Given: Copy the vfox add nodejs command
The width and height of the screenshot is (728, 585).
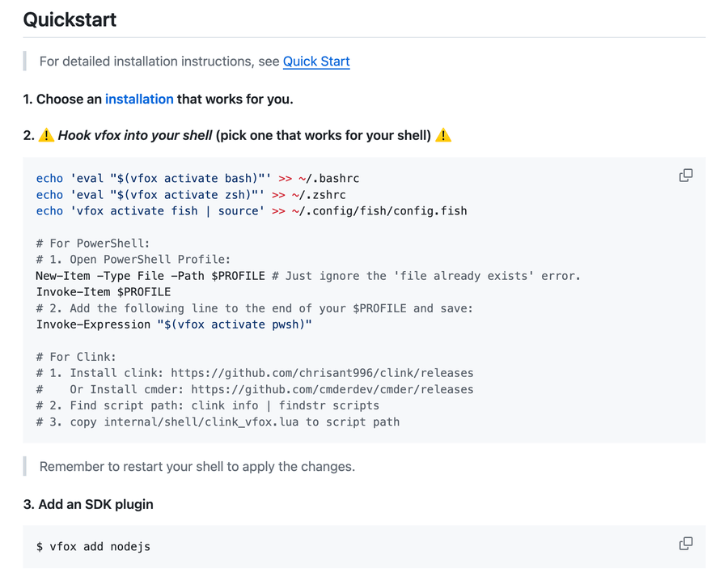Looking at the screenshot, I should (685, 544).
